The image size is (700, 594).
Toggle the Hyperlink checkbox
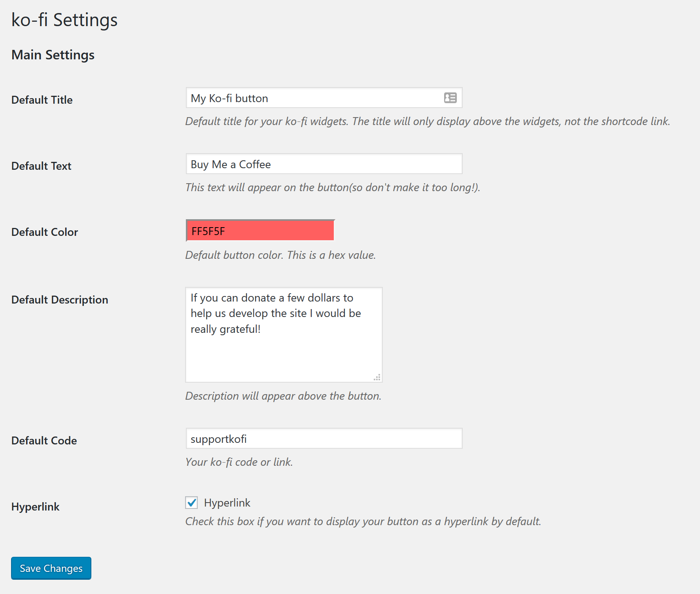[191, 503]
